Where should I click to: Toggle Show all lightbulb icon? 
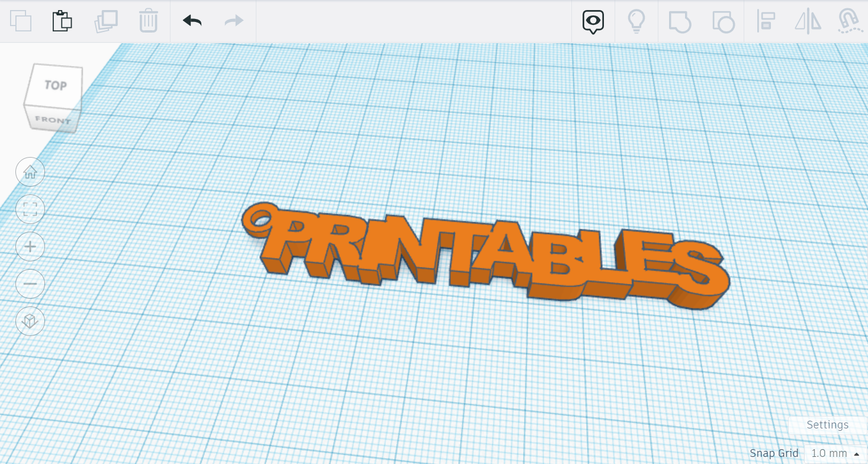click(x=636, y=21)
